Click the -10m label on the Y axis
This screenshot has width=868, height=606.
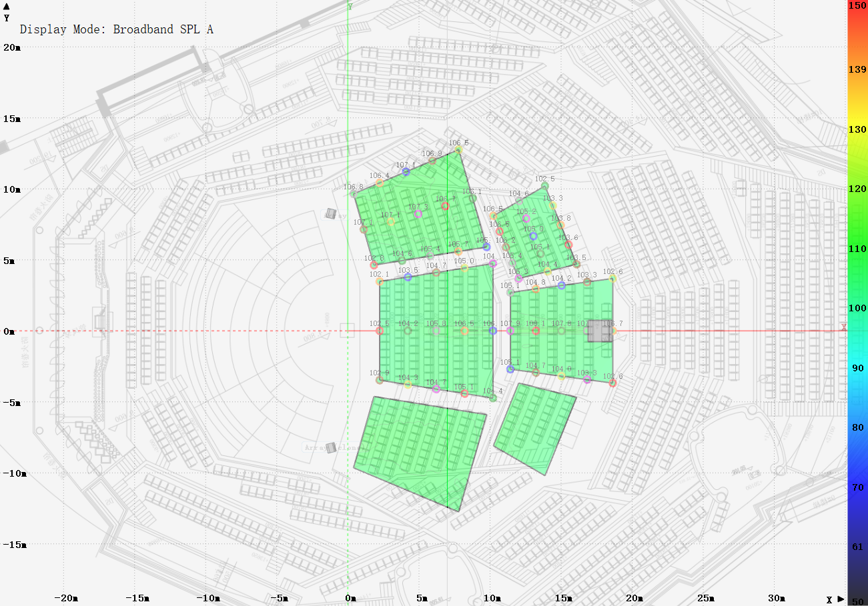pyautogui.click(x=13, y=473)
